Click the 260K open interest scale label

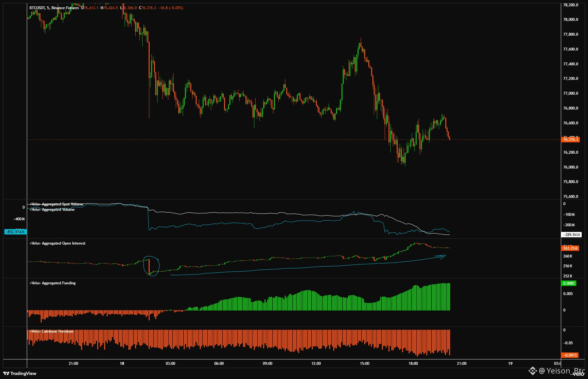click(x=567, y=256)
